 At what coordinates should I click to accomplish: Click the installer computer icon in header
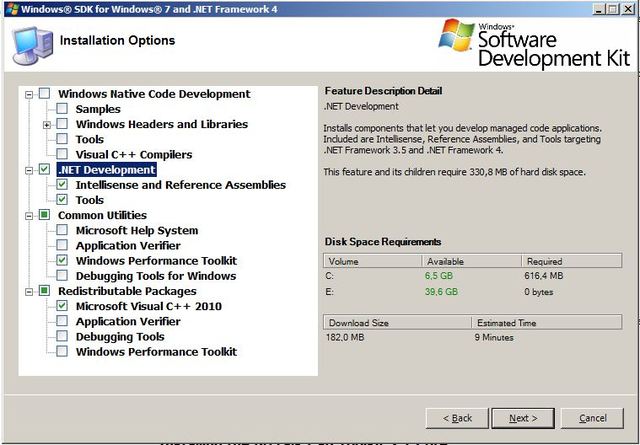pos(32,45)
